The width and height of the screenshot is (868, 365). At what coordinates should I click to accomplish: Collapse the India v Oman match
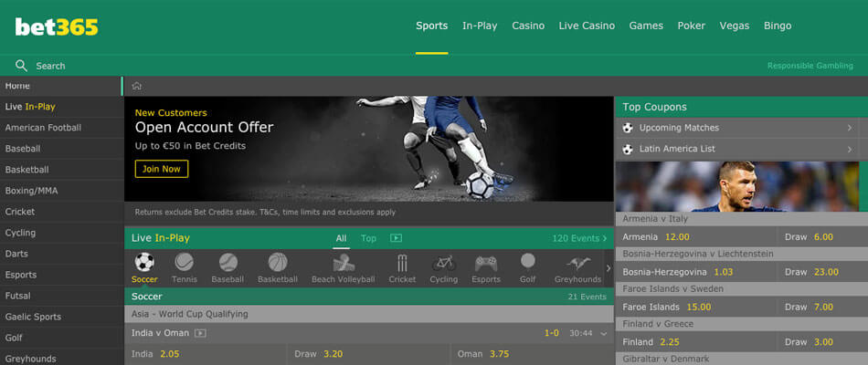pyautogui.click(x=603, y=333)
